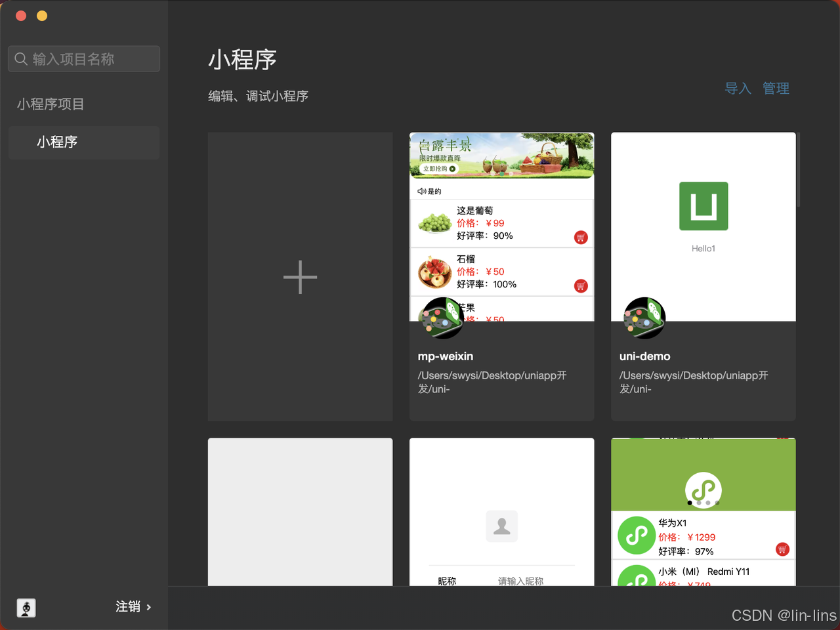Click the plus icon to create new project

coord(300,276)
